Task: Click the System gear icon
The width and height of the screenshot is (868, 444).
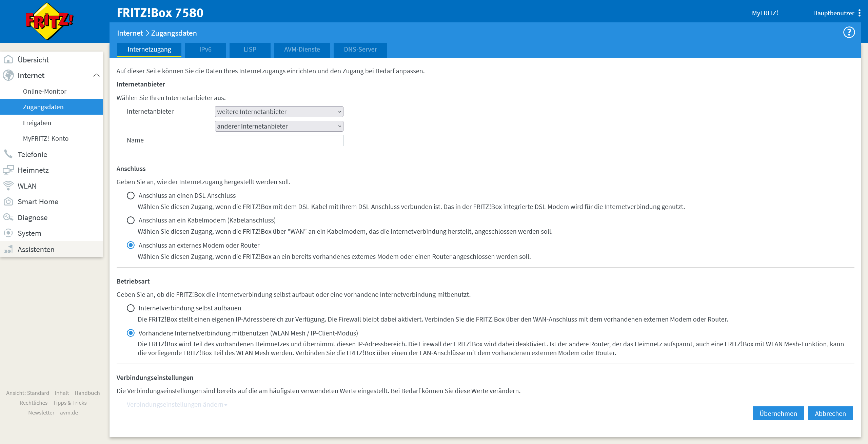Action: 8,233
